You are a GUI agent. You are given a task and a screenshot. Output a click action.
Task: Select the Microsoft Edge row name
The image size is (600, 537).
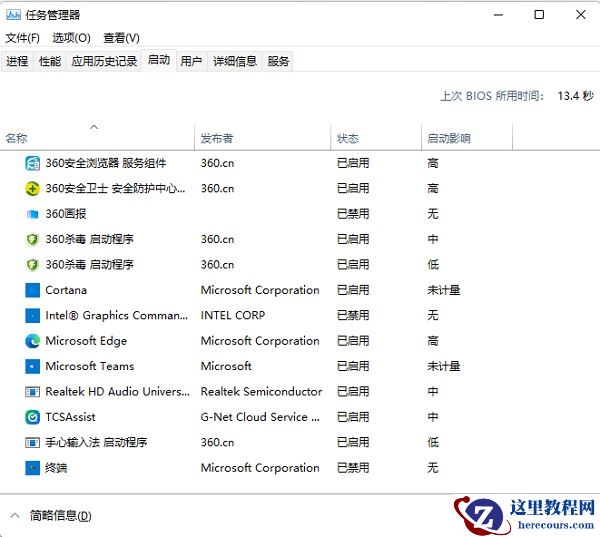(86, 341)
